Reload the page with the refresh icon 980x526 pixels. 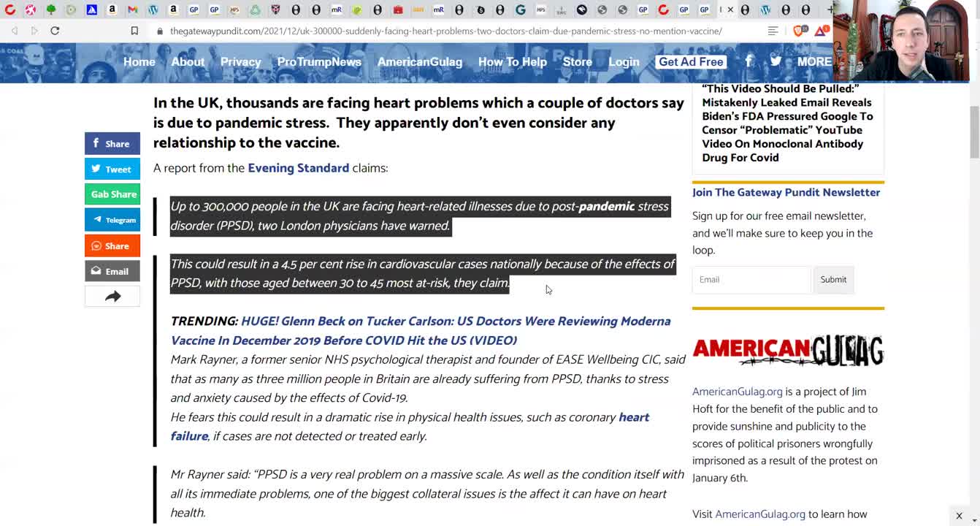(x=55, y=31)
